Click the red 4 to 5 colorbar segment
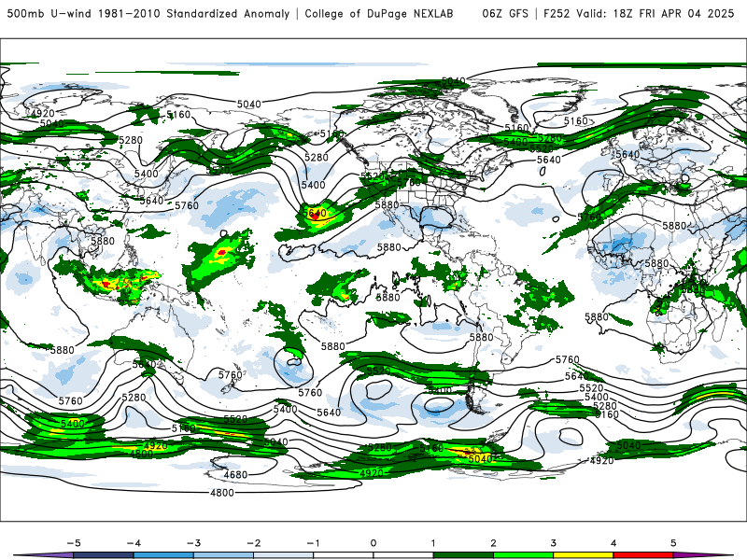The image size is (747, 560). [643, 555]
